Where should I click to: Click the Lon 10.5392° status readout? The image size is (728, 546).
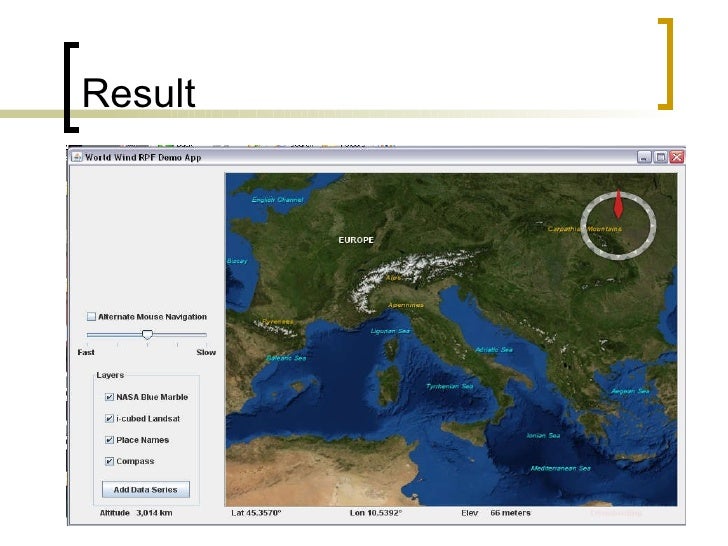[376, 513]
